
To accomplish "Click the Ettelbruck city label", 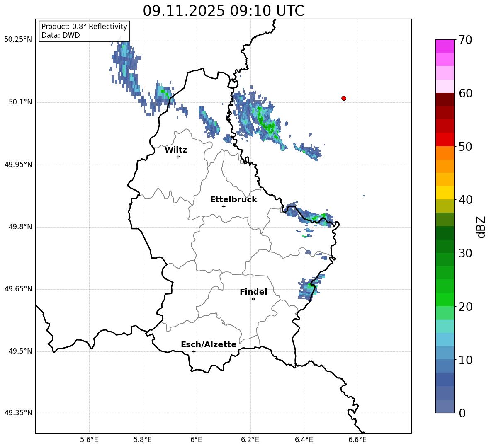I will [233, 200].
